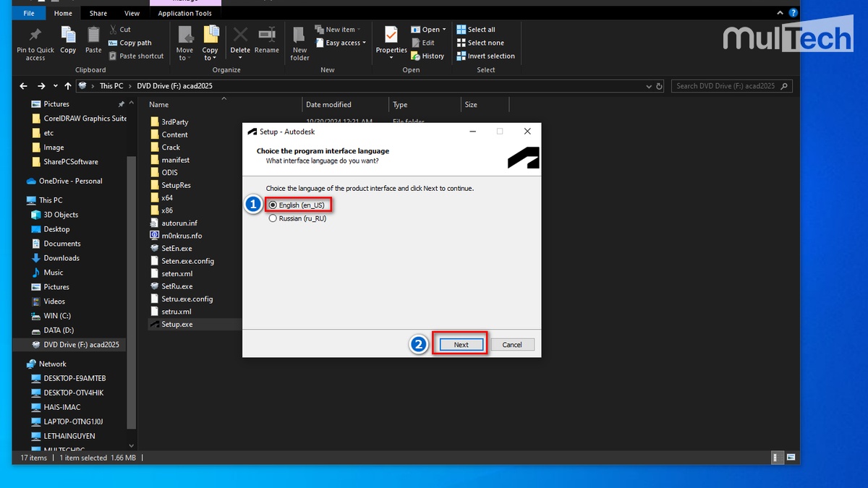The image size is (868, 488).
Task: Open the address bar history dropdown arrow
Action: pyautogui.click(x=647, y=86)
